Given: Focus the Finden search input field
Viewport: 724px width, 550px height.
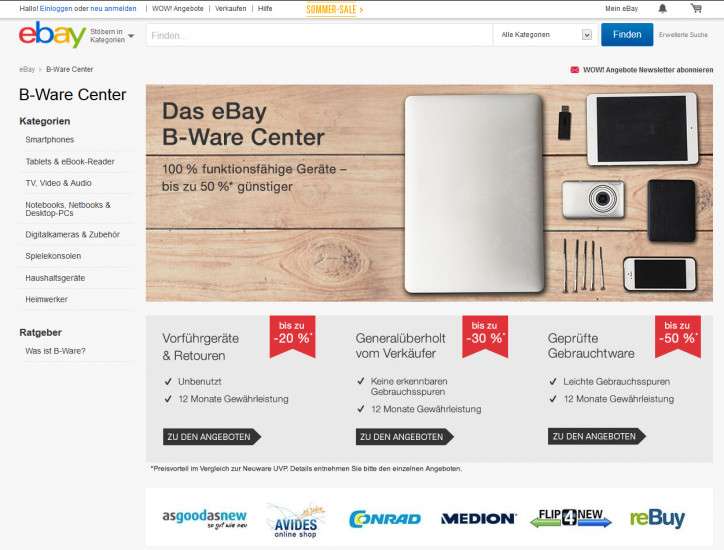Looking at the screenshot, I should [320, 35].
